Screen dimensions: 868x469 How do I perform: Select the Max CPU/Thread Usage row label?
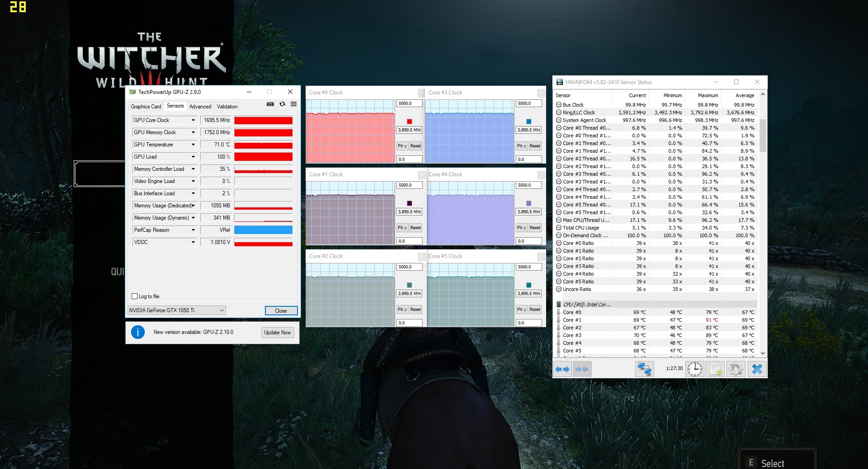tap(586, 220)
